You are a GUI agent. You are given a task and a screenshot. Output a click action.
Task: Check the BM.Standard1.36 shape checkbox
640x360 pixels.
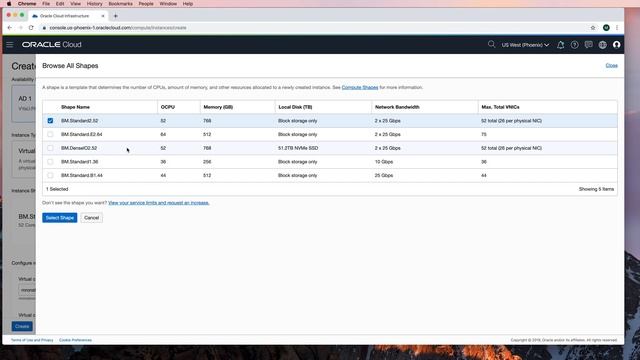point(50,162)
